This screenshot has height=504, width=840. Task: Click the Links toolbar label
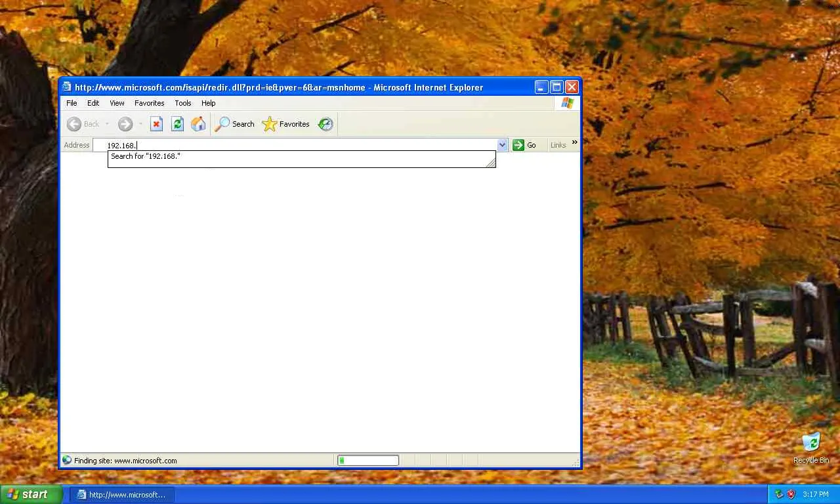558,145
